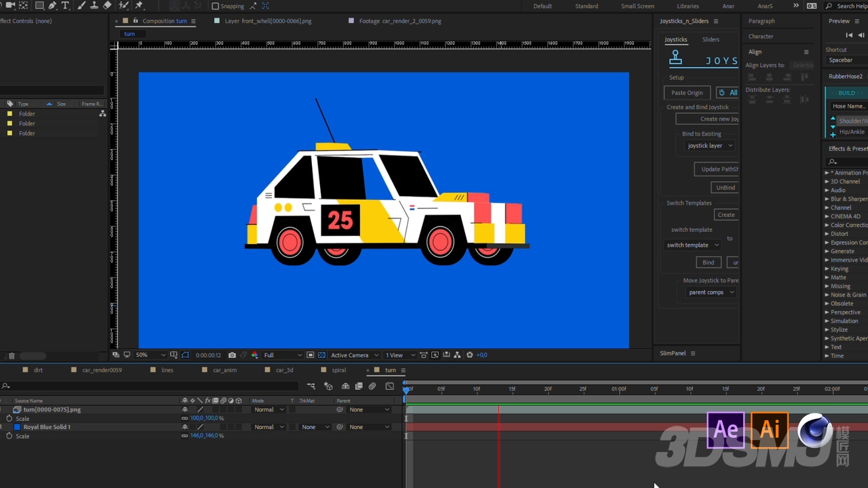Select the Pen tool

52,5
